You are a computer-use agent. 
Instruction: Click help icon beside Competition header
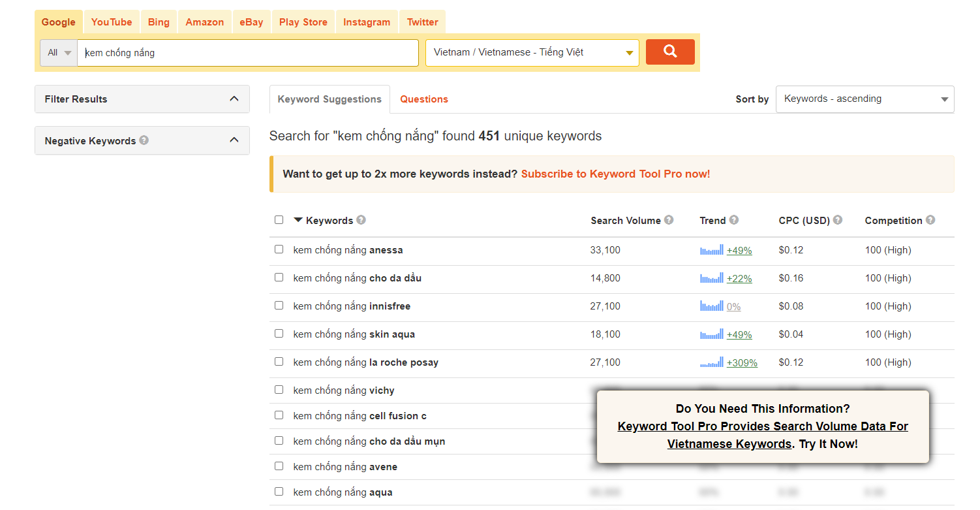tap(930, 220)
